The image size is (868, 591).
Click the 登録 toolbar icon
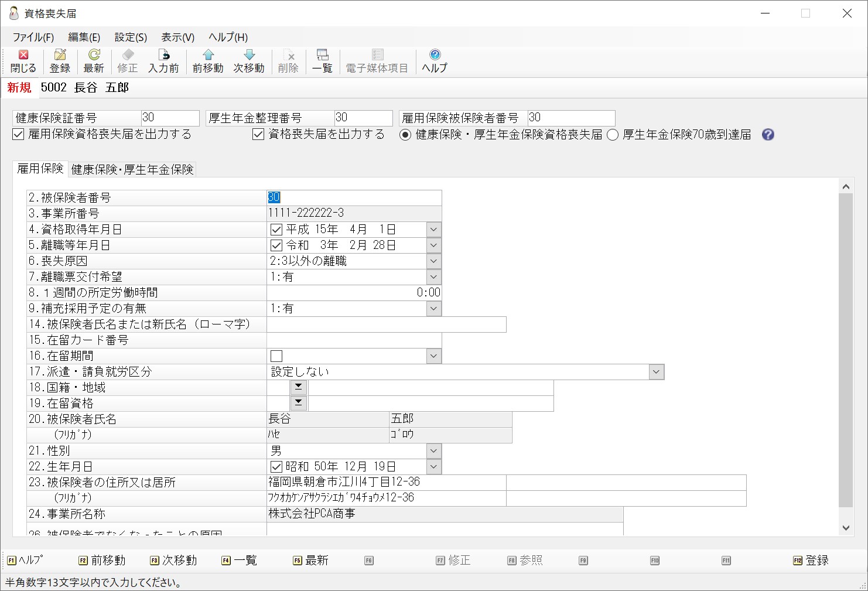tap(60, 61)
